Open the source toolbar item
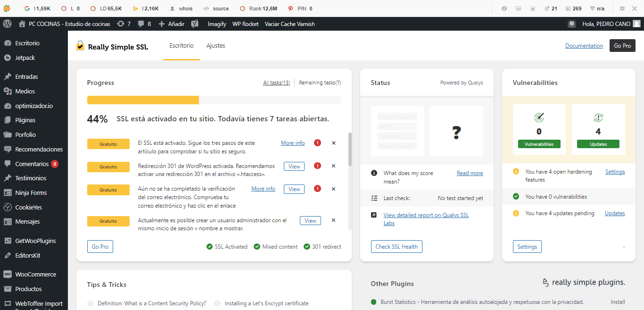Screen dimensions: 644x310 (216, 8)
